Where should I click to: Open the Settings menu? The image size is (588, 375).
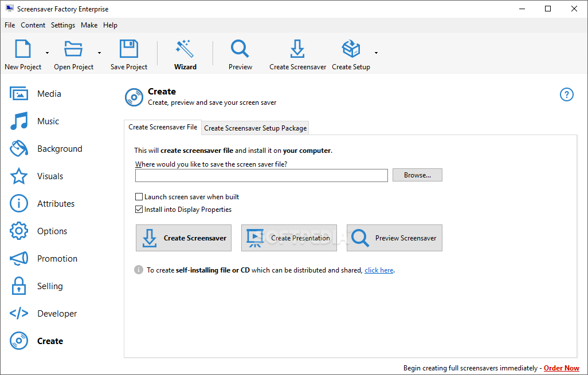point(63,25)
